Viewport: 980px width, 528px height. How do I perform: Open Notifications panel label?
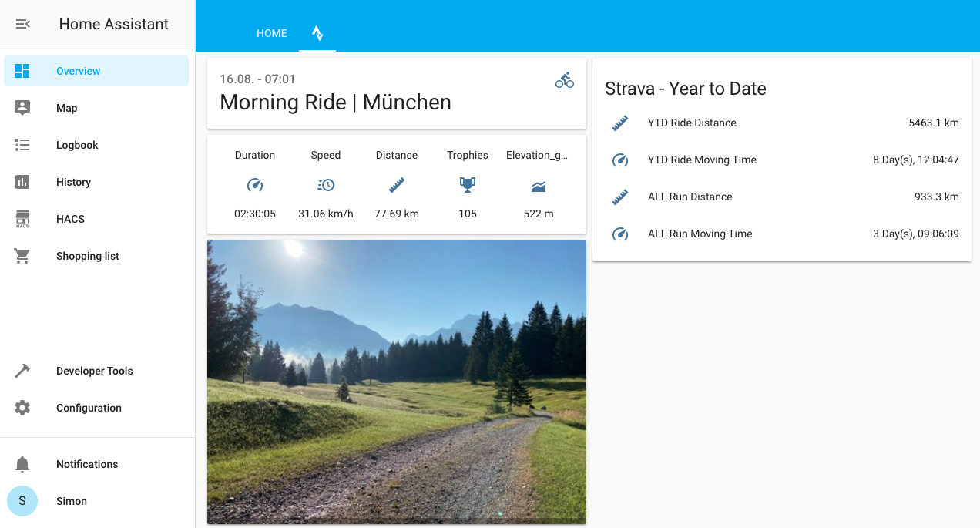pos(87,464)
